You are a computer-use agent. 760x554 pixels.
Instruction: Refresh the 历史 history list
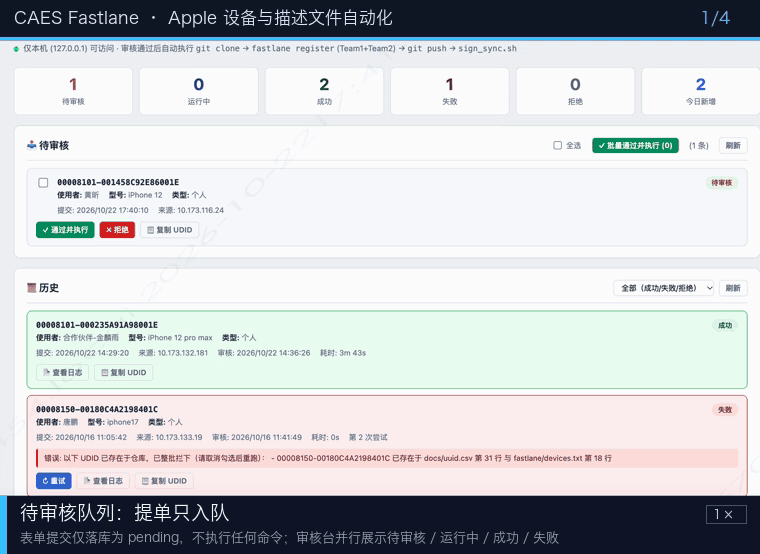pos(733,288)
